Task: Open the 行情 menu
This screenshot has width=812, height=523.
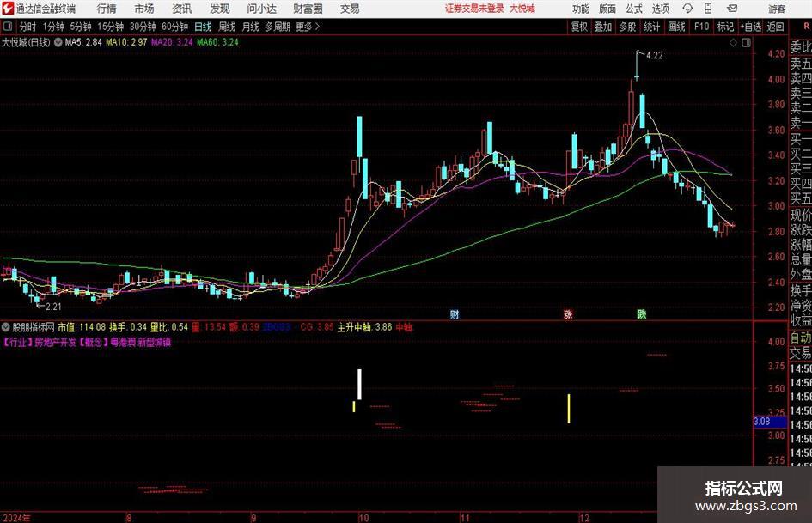Action: coord(107,9)
